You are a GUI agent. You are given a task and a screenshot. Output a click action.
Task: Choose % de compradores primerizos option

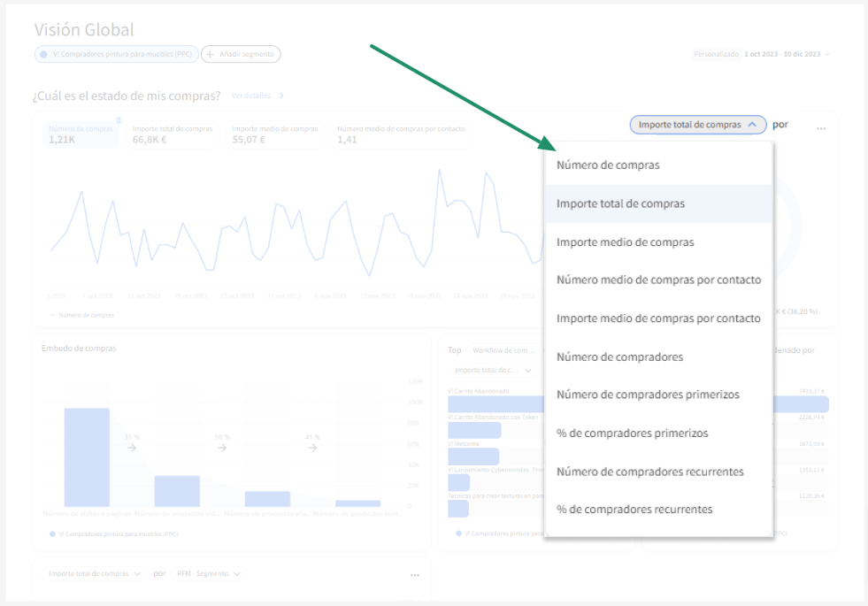[x=659, y=433]
